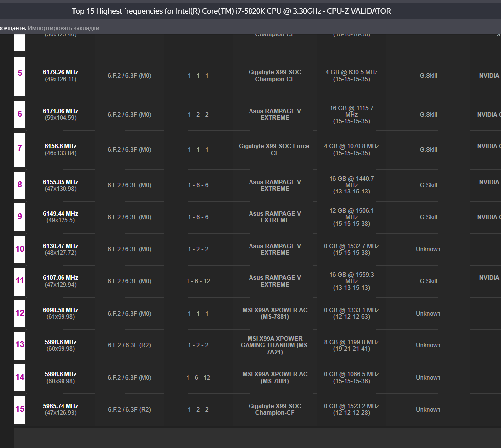The width and height of the screenshot is (501, 448).
Task: Click memory value 0 GB @ 1066.5 MHz
Action: [352, 374]
